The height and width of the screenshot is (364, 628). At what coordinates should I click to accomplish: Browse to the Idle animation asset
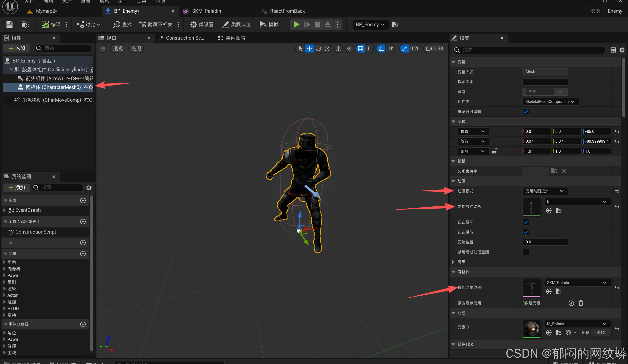coord(559,211)
